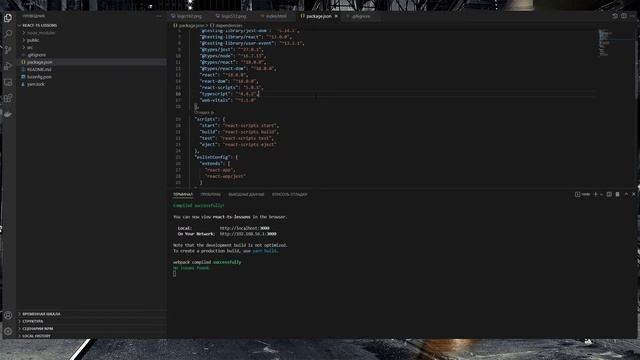Open the Source Control view

(x=8, y=50)
